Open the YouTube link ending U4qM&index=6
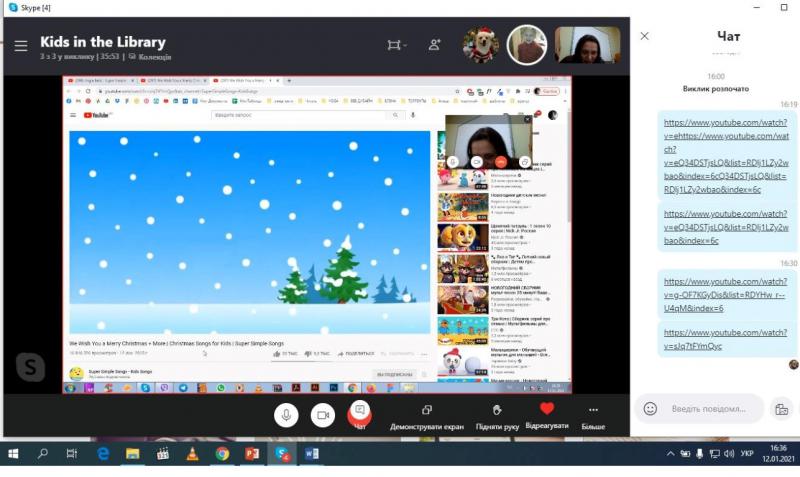800x477 pixels. coord(726,294)
